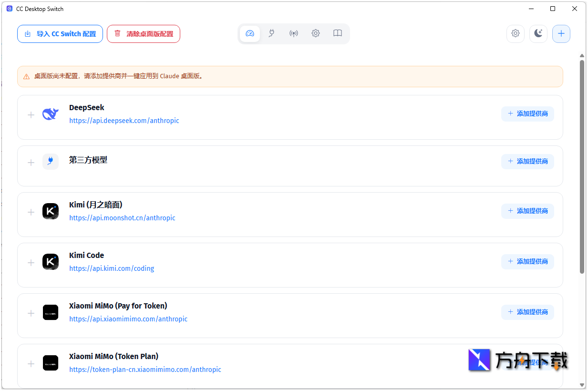The image size is (588, 391).
Task: Open the book guide tab
Action: coord(338,33)
